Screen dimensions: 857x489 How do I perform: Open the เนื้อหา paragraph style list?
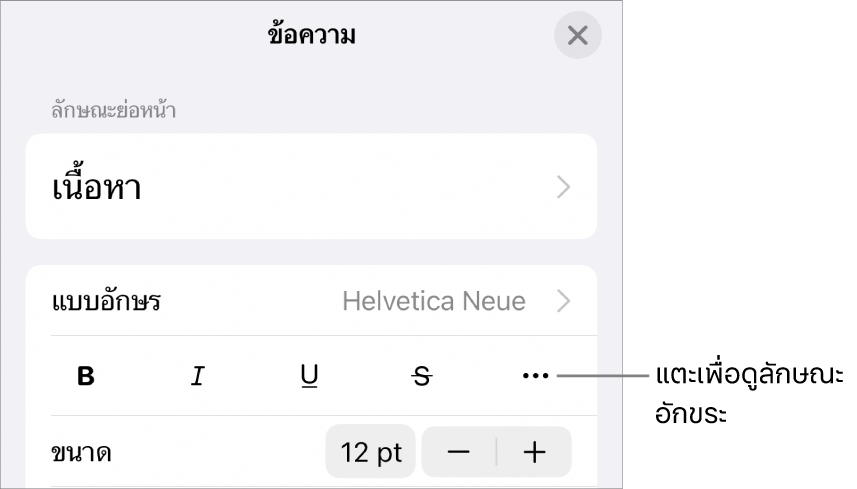[x=311, y=187]
